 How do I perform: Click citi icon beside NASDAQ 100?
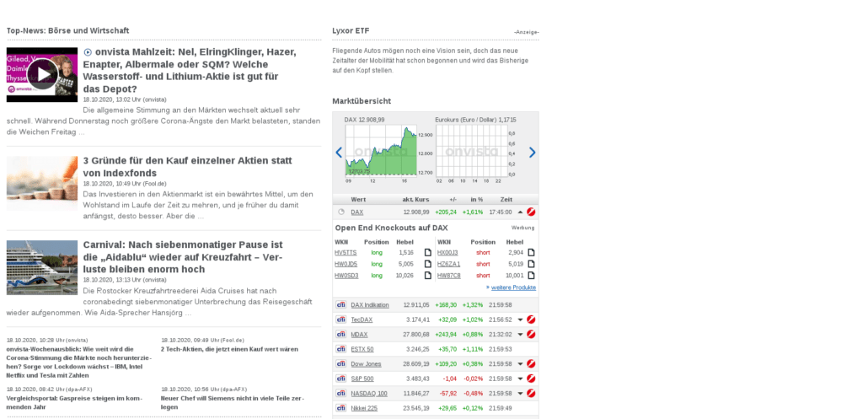click(341, 393)
